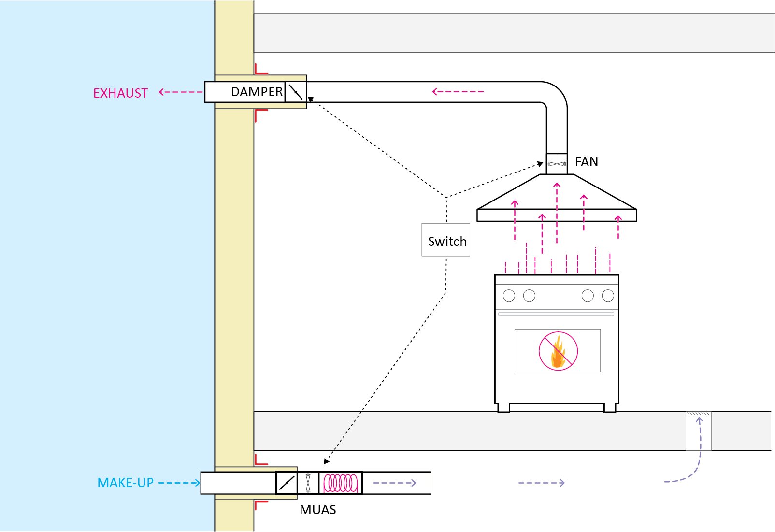Click the EXHAUST link text
The height and width of the screenshot is (532, 775).
[x=120, y=93]
